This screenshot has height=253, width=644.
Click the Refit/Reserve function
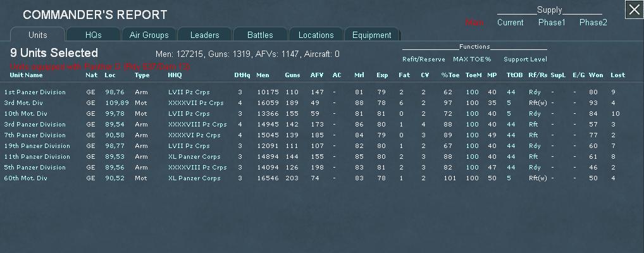pyautogui.click(x=423, y=59)
